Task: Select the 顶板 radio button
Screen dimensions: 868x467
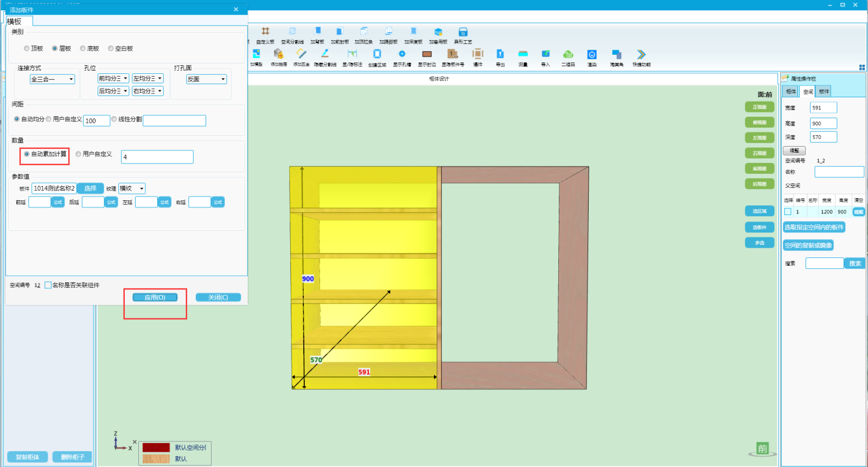Action: point(27,49)
